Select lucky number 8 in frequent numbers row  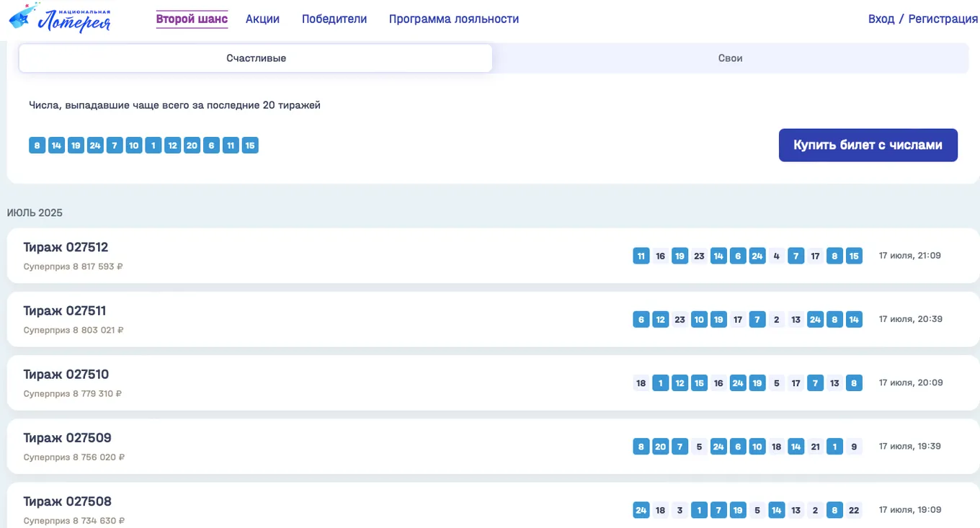(37, 146)
